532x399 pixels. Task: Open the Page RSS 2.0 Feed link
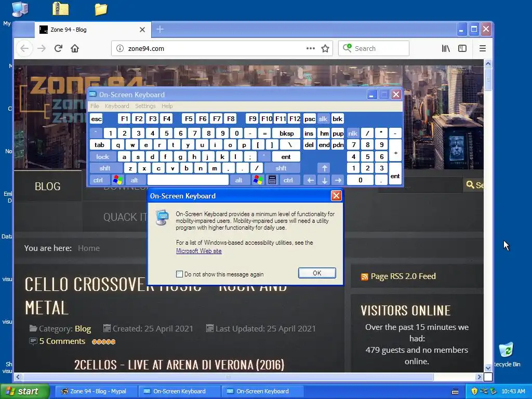pos(403,276)
